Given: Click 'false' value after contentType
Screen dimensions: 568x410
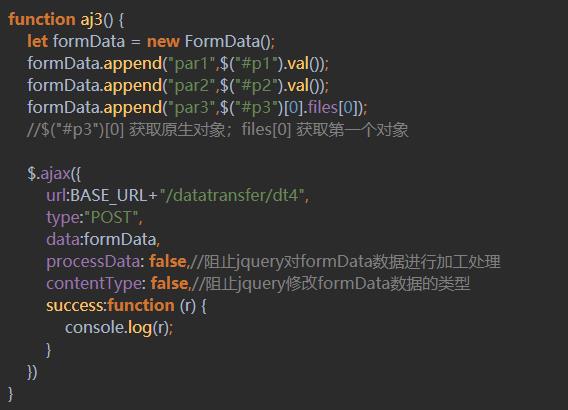Looking at the screenshot, I should 170,283.
